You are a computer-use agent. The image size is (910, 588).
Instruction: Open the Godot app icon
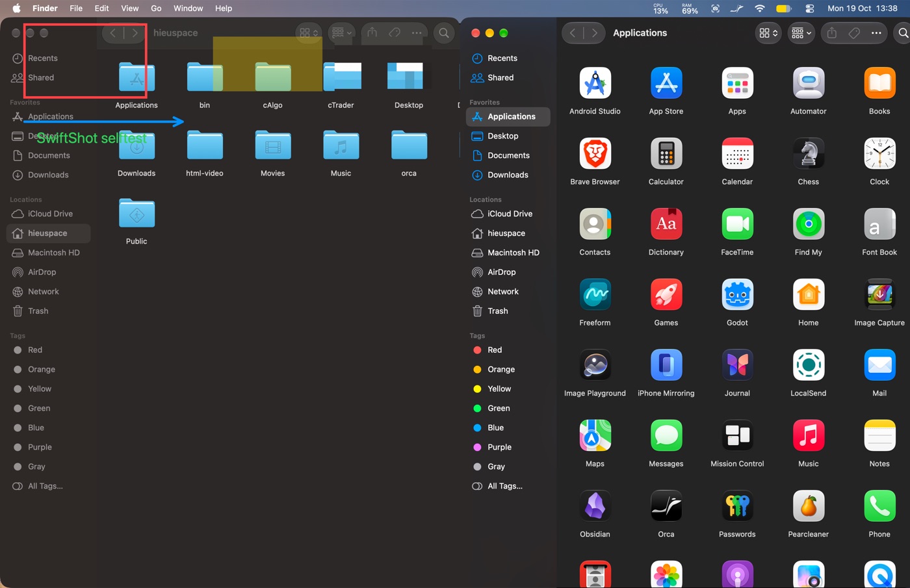click(x=737, y=295)
